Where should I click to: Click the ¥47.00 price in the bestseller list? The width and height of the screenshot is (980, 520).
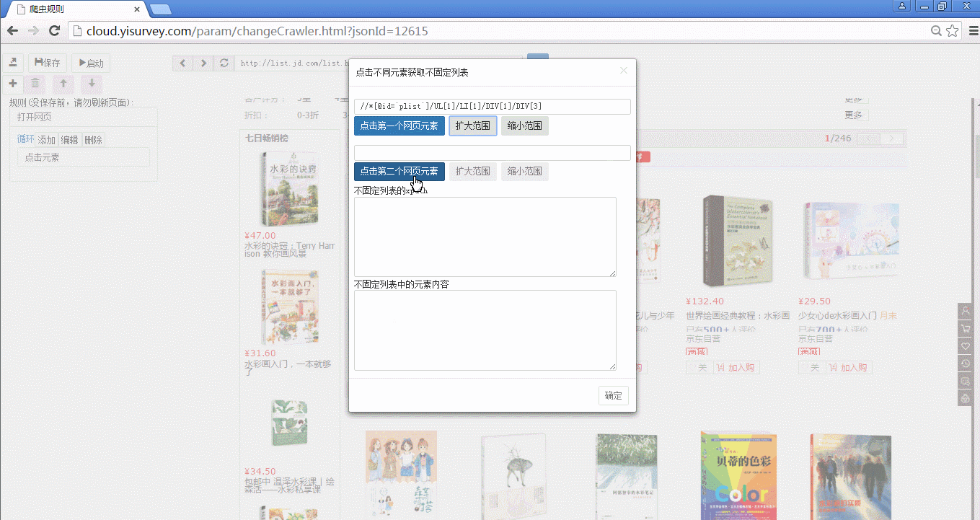pyautogui.click(x=260, y=235)
